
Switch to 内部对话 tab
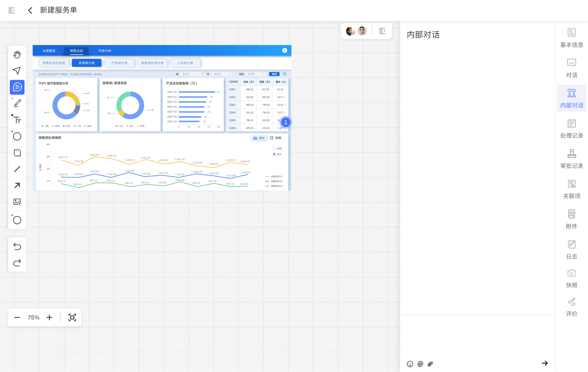pos(572,99)
